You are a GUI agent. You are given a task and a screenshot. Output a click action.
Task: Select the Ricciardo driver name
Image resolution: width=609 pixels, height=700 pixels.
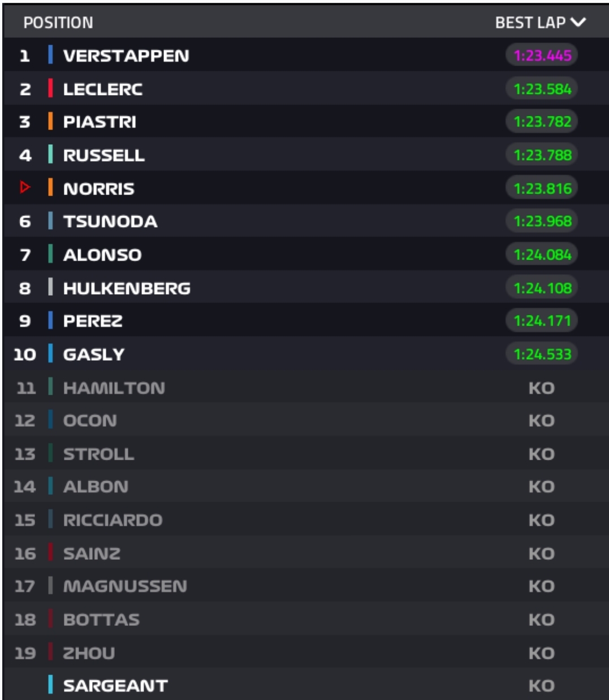[113, 520]
